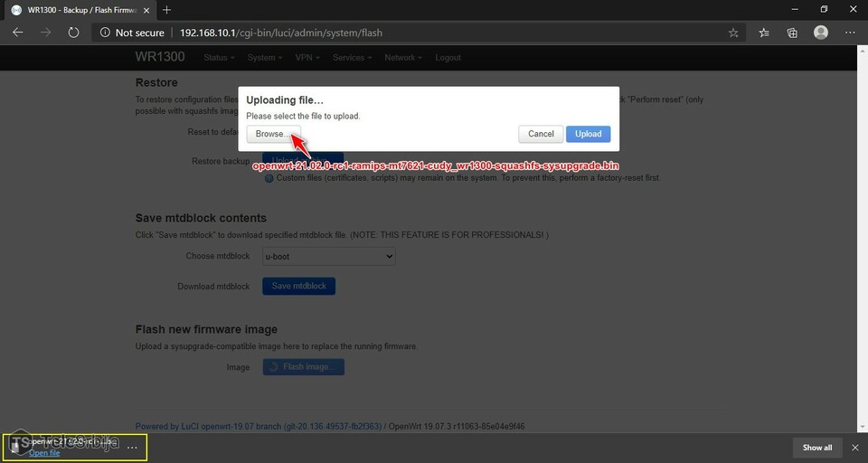Click the Save mtdblock contents heading
Screen dimensions: 868x463
coord(201,218)
